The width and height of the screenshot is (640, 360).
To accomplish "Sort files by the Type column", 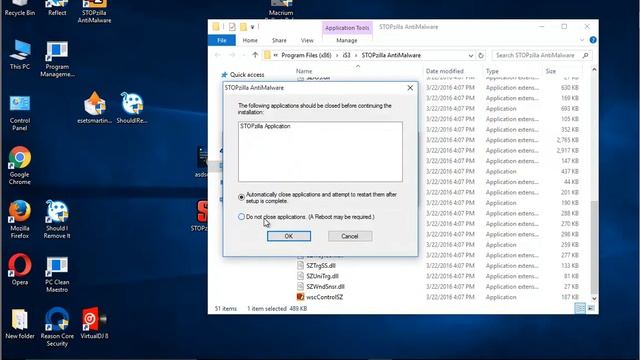I will [x=492, y=71].
